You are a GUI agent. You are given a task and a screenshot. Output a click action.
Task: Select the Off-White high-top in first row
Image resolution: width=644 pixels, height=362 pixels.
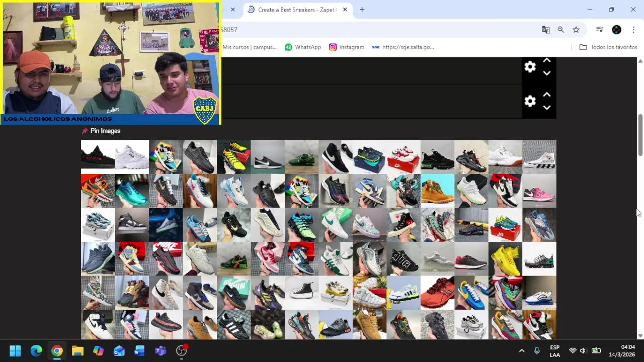tap(539, 157)
